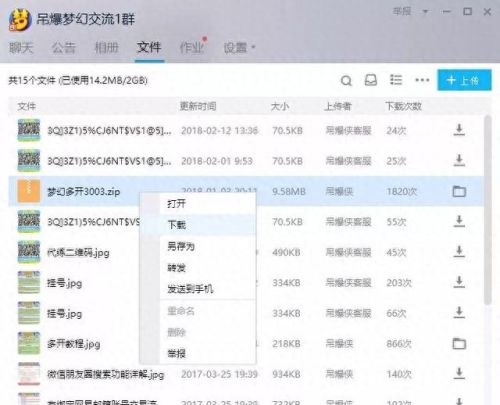This screenshot has width=500, height=405.
Task: Open folder icon for 梦幻多开3003.zip row
Action: [459, 191]
